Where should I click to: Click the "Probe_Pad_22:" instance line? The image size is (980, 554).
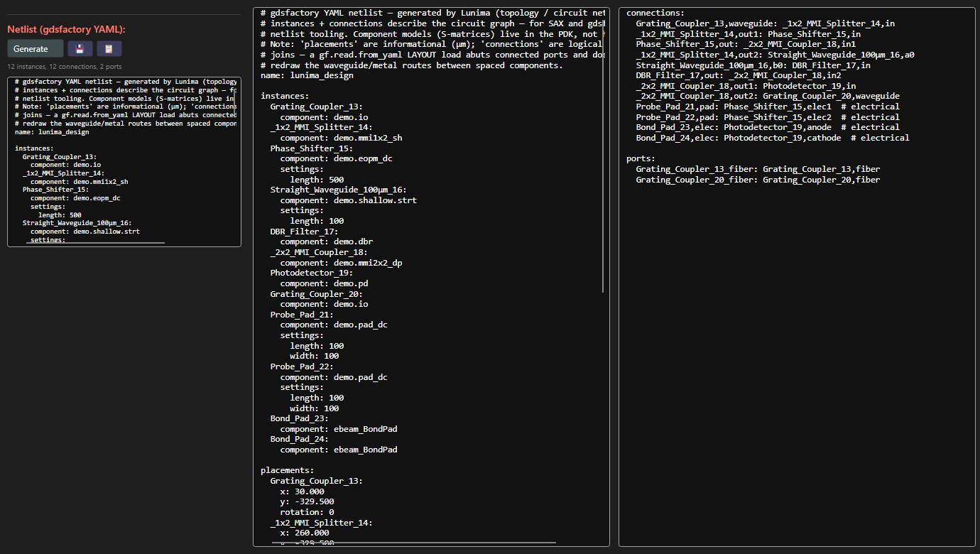(302, 366)
